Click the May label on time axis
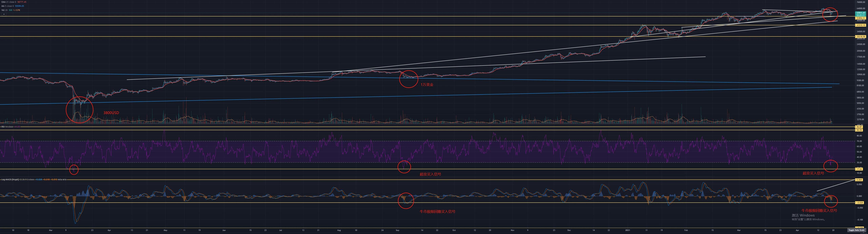Screen dimensions: 868x234 165,230
